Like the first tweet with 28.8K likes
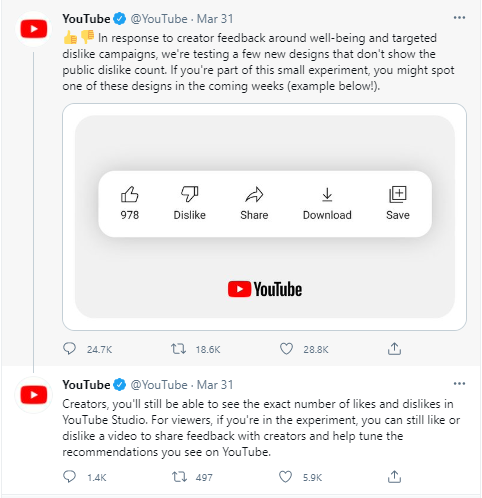The height and width of the screenshot is (498, 482). pos(286,349)
